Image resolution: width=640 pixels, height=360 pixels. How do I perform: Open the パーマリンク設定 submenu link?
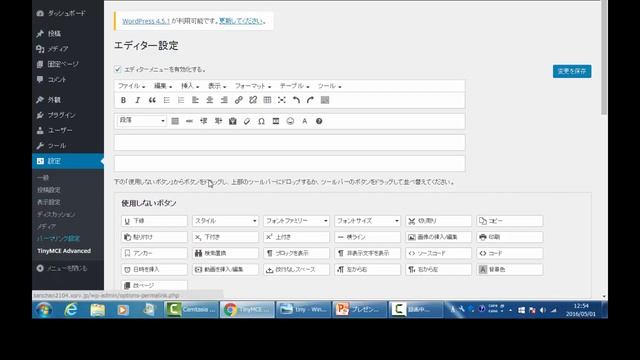coord(58,238)
